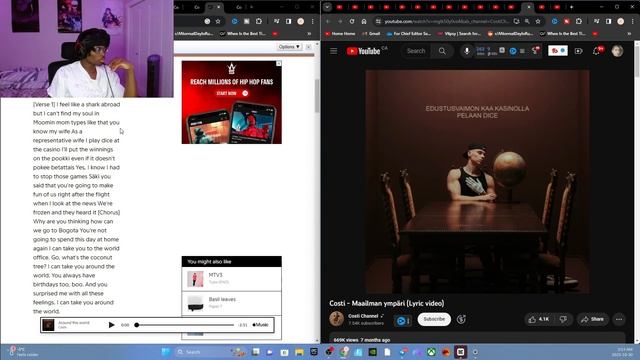Open When Is the Best Ti... bookmark in lyrics window
Viewport: 640px width, 360px height.
tap(243, 33)
